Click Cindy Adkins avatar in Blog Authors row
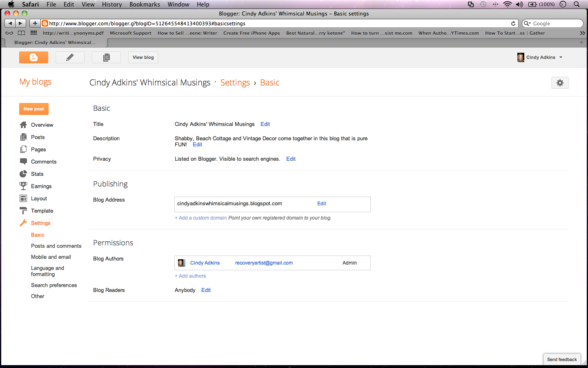This screenshot has width=588, height=368. tap(182, 263)
